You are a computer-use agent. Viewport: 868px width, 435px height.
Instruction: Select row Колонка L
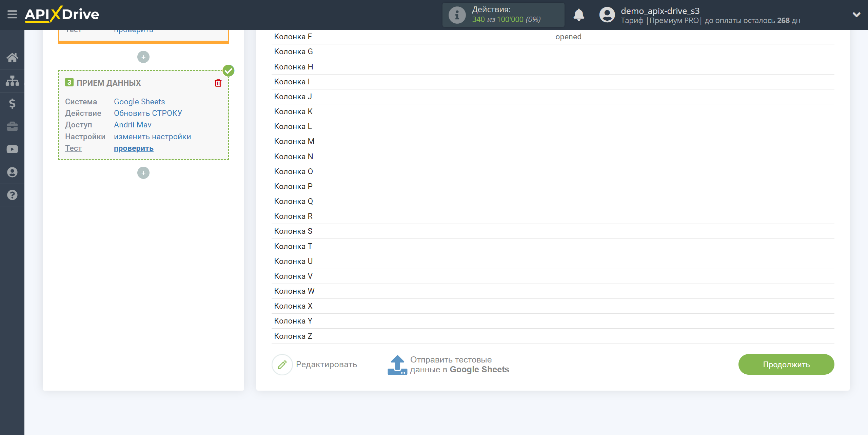[553, 126]
